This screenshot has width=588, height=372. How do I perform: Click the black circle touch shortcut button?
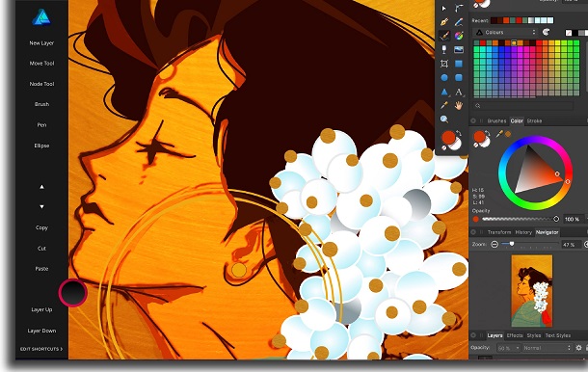(72, 293)
